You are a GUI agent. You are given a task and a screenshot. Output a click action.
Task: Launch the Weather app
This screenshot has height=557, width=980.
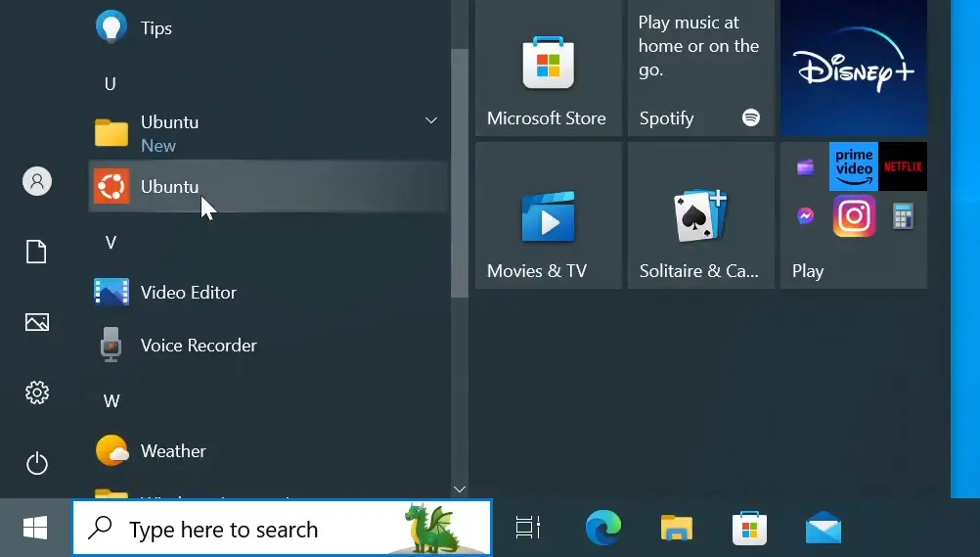point(269,450)
